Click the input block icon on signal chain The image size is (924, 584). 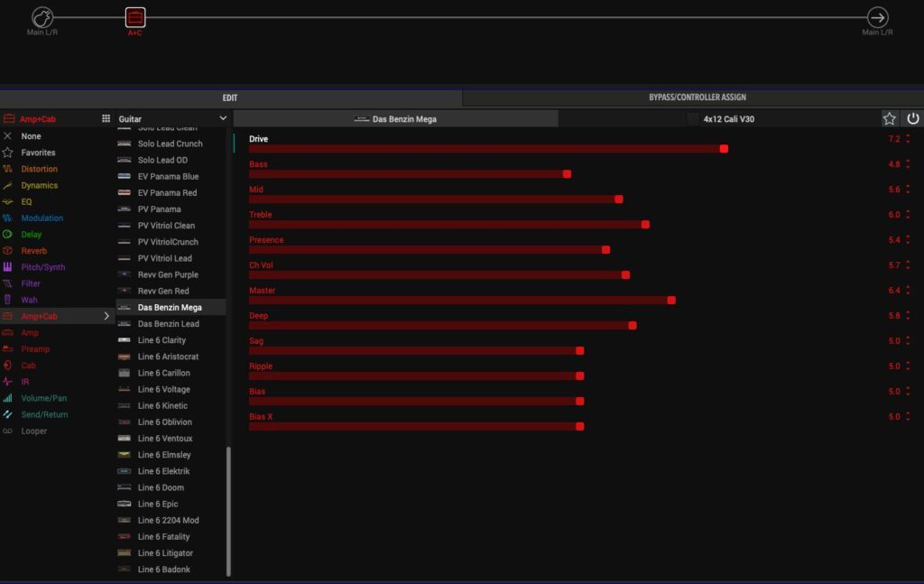click(x=42, y=17)
